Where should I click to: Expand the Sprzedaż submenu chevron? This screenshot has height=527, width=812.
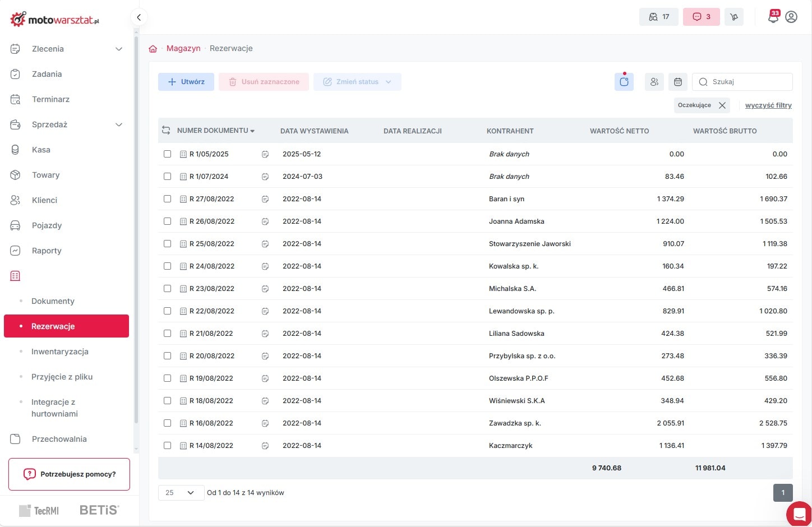(119, 124)
